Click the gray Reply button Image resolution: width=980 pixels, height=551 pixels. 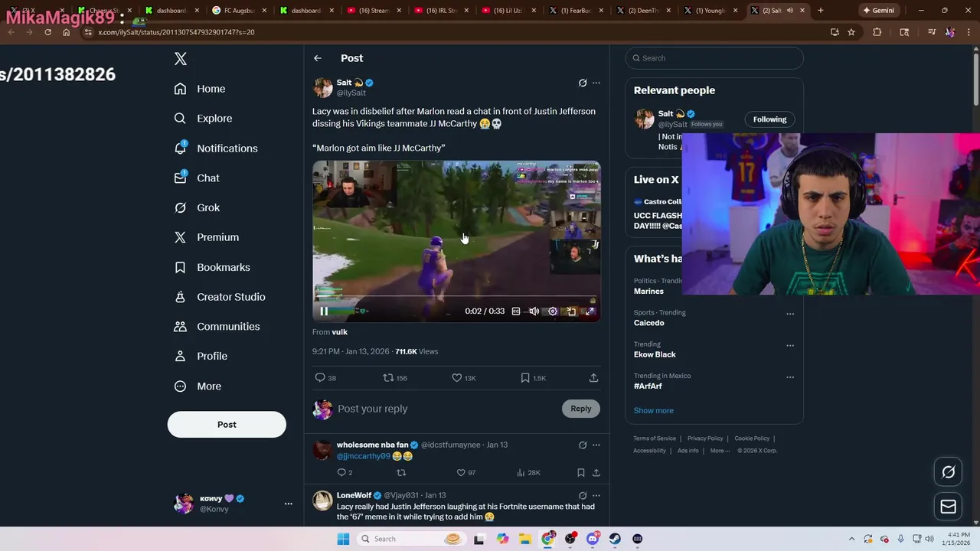pos(581,409)
